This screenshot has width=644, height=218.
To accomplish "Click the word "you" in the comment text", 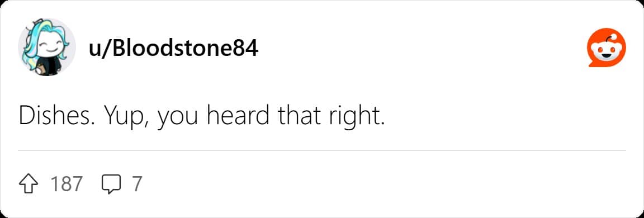I will 179,119.
